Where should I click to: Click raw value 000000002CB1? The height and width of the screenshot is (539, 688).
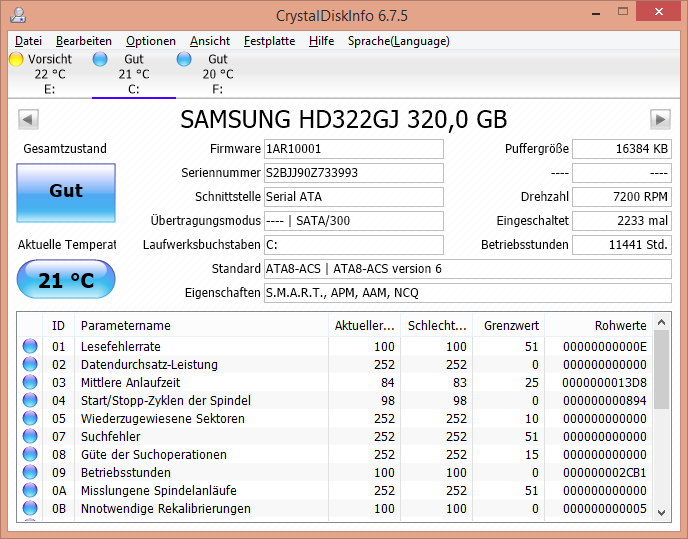click(604, 472)
